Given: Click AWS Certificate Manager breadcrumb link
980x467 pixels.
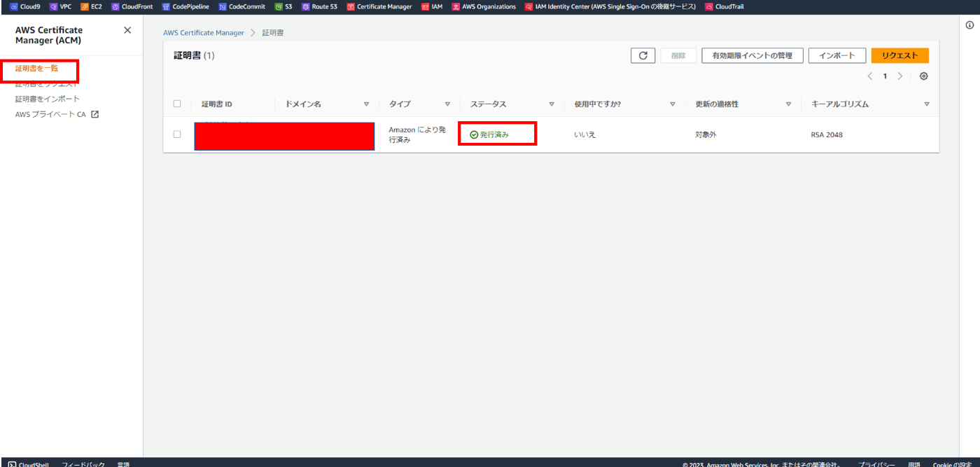Looking at the screenshot, I should (x=204, y=33).
